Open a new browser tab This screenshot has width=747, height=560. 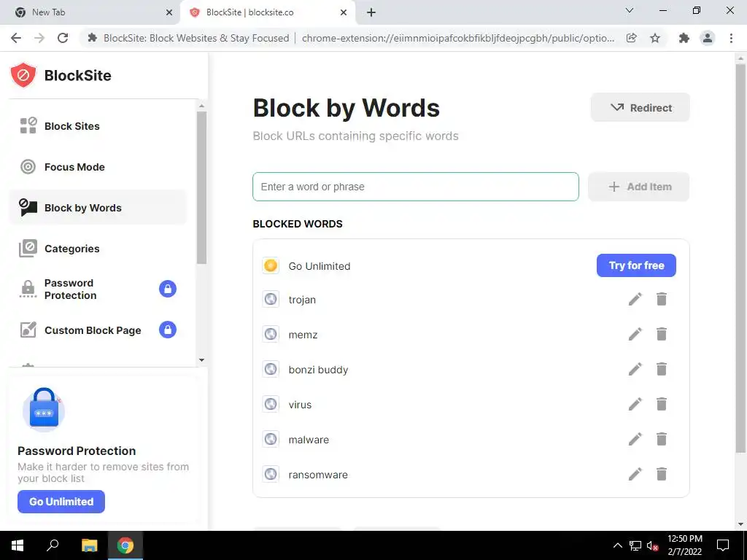[x=371, y=12]
